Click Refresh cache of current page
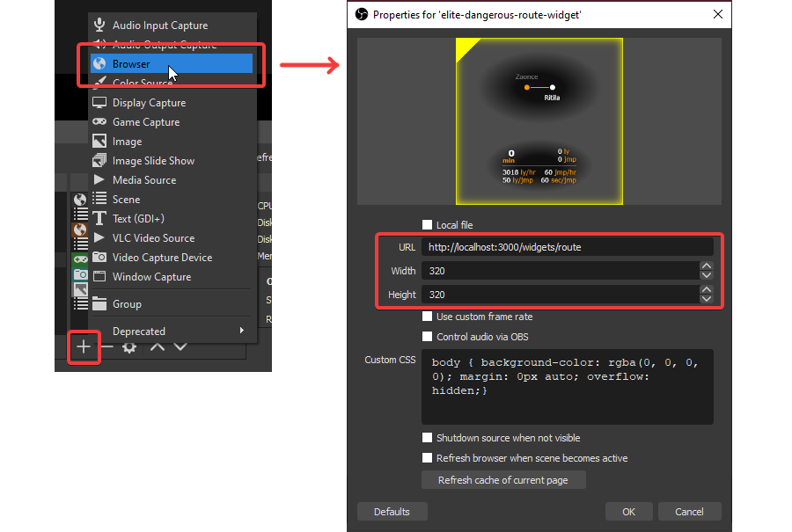Image resolution: width=792 pixels, height=532 pixels. pos(503,480)
